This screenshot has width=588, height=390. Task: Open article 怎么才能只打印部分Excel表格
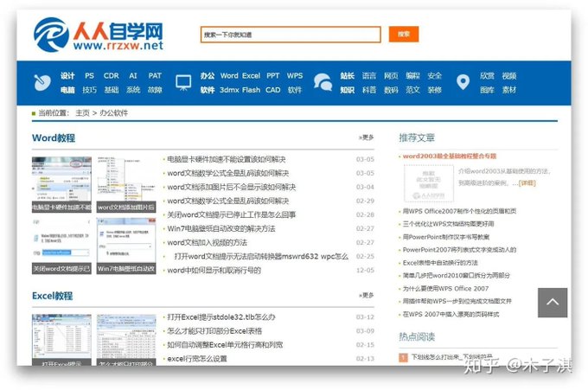click(x=214, y=331)
